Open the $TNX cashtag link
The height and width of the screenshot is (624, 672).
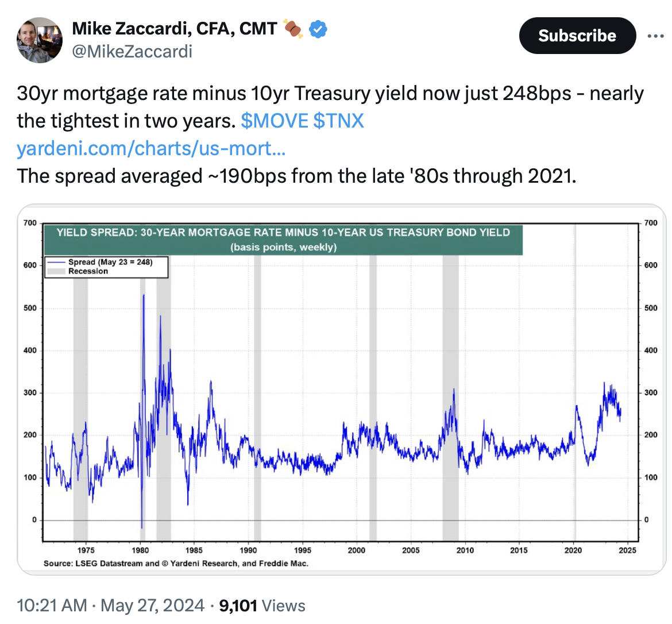point(339,121)
